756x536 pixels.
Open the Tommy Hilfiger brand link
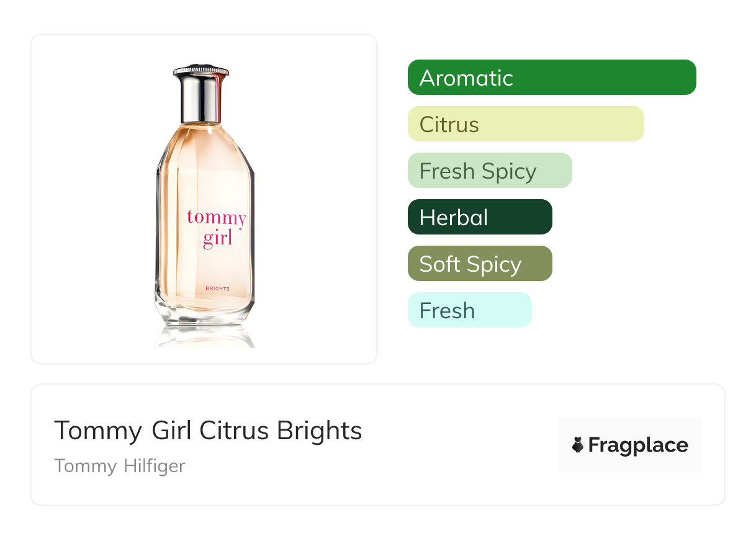click(120, 466)
